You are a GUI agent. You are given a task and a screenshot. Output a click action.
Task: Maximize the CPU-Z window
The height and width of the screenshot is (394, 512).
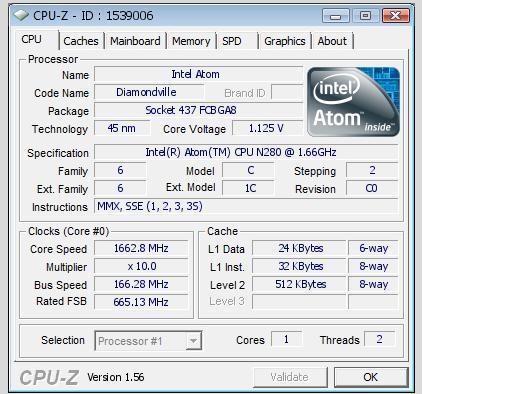365,16
